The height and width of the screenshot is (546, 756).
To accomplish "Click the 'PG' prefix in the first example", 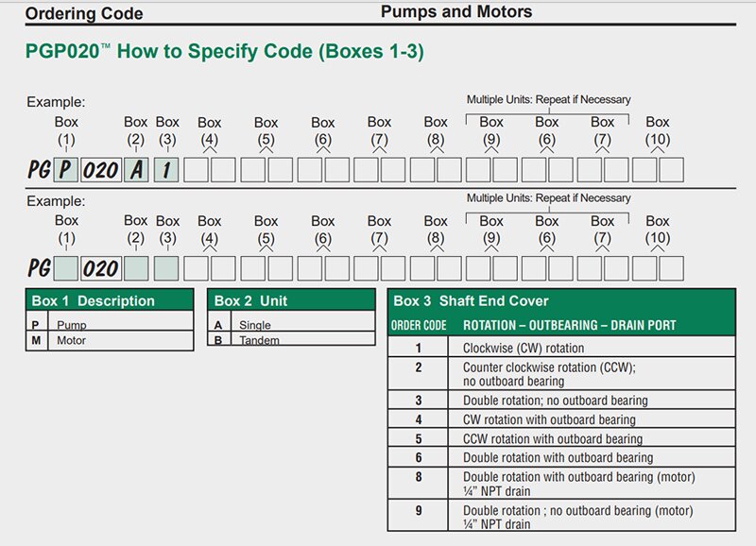I will pyautogui.click(x=39, y=170).
